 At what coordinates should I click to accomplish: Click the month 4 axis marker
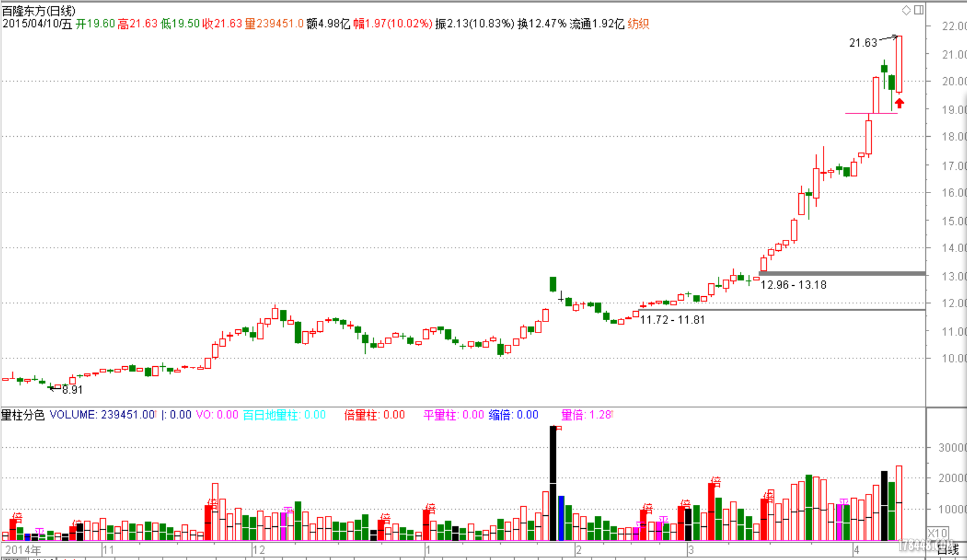857,550
